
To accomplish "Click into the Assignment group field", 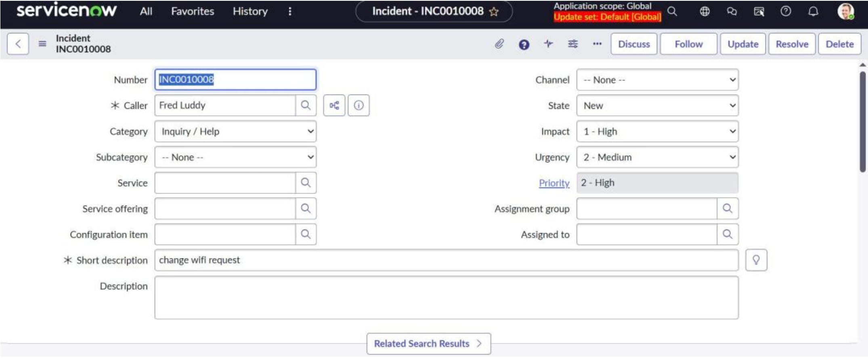I will [647, 208].
